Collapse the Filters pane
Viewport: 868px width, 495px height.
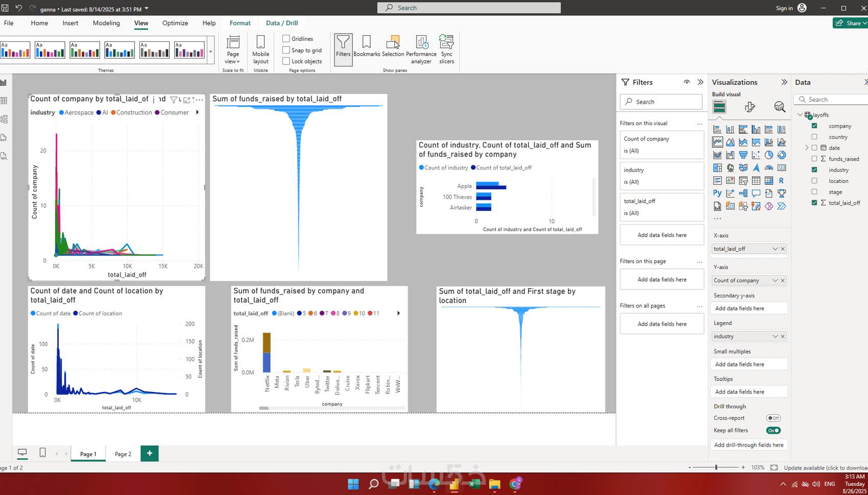[x=701, y=82]
